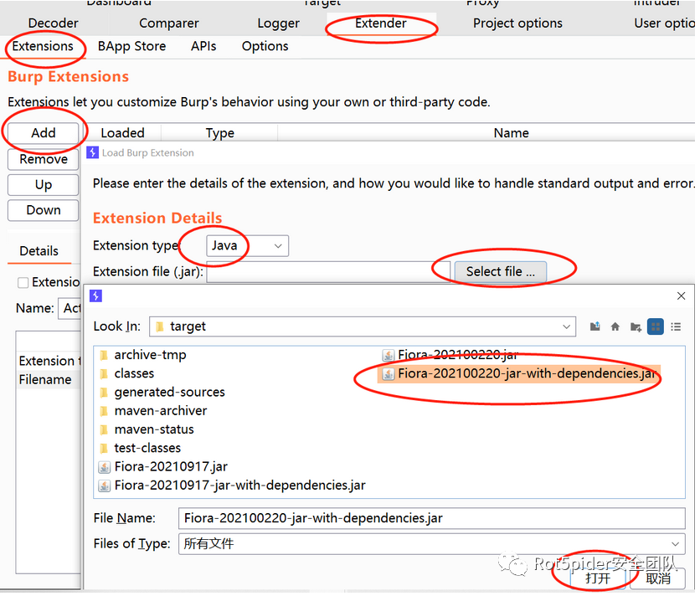Select the maven-archiver folder icon
This screenshot has width=700, height=596.
coord(104,412)
